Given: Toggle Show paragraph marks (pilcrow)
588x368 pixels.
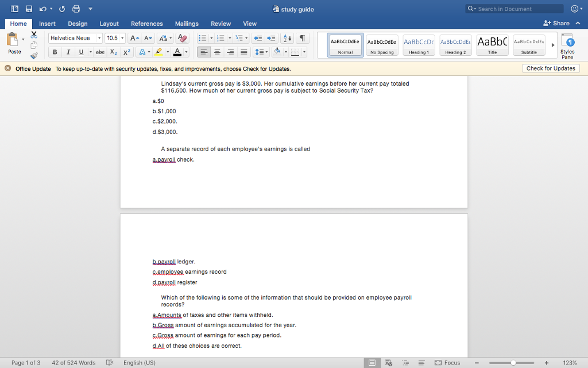Looking at the screenshot, I should click(302, 38).
